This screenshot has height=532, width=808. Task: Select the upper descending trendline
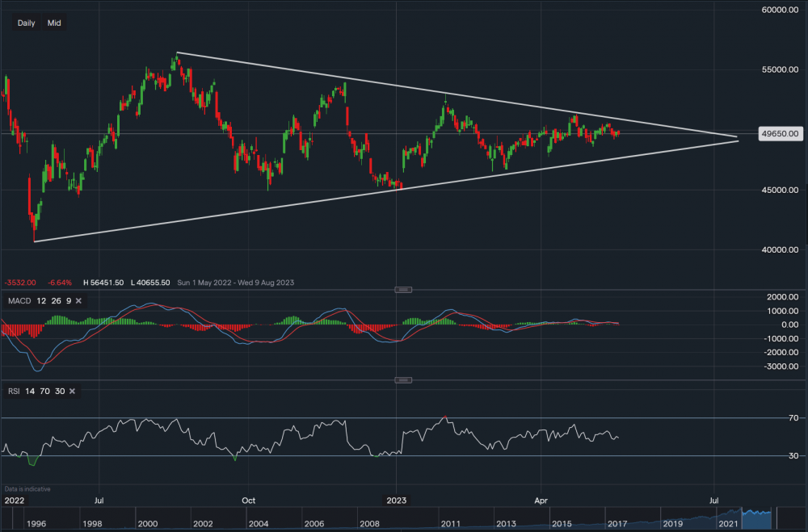point(452,95)
